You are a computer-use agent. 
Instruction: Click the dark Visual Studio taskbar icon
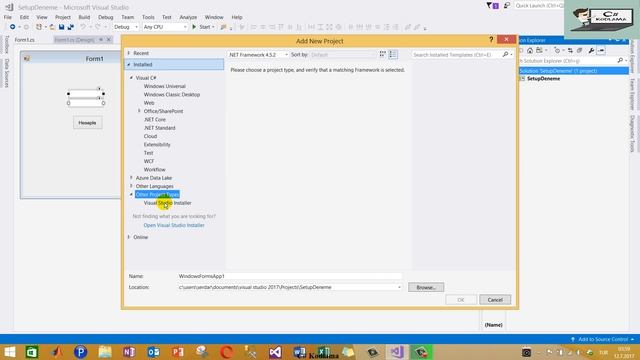pos(275,352)
